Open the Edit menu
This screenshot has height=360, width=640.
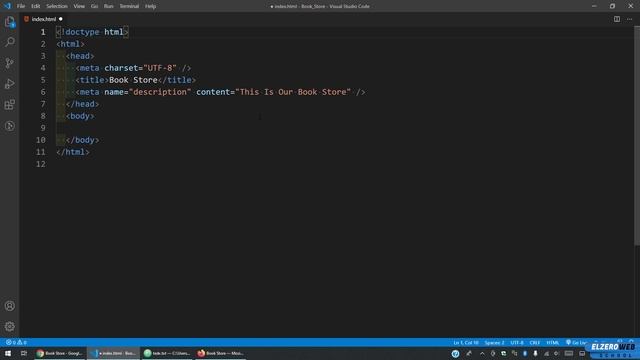pyautogui.click(x=36, y=6)
